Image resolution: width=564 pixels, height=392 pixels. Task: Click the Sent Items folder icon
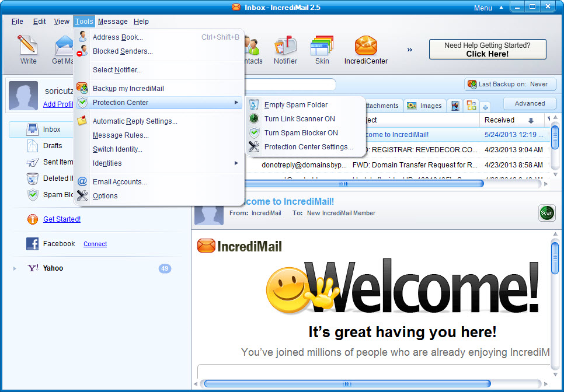(x=33, y=162)
